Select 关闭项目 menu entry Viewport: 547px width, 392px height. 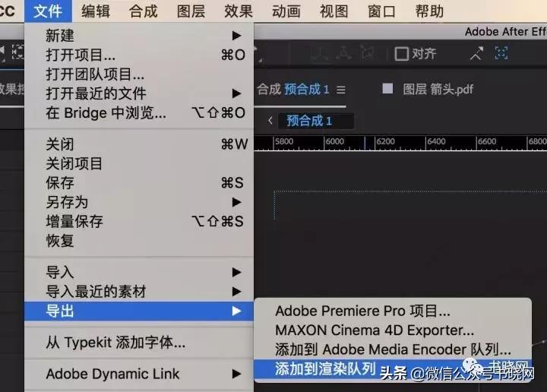click(139, 163)
